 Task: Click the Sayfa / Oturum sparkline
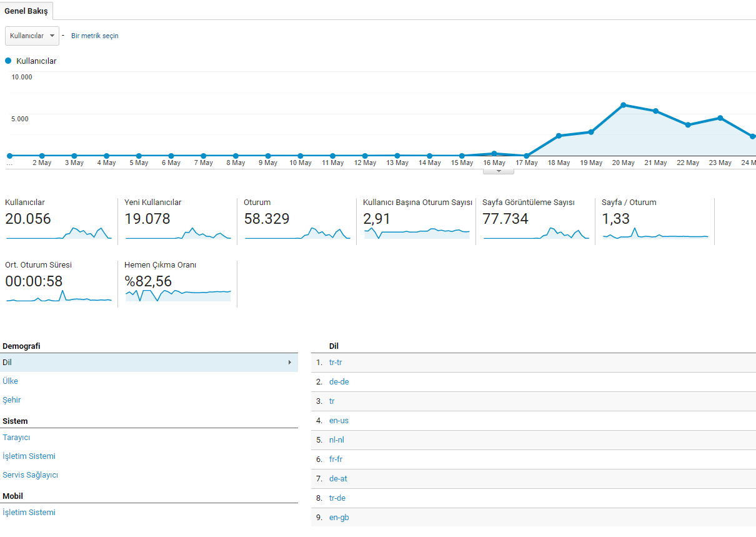click(655, 233)
